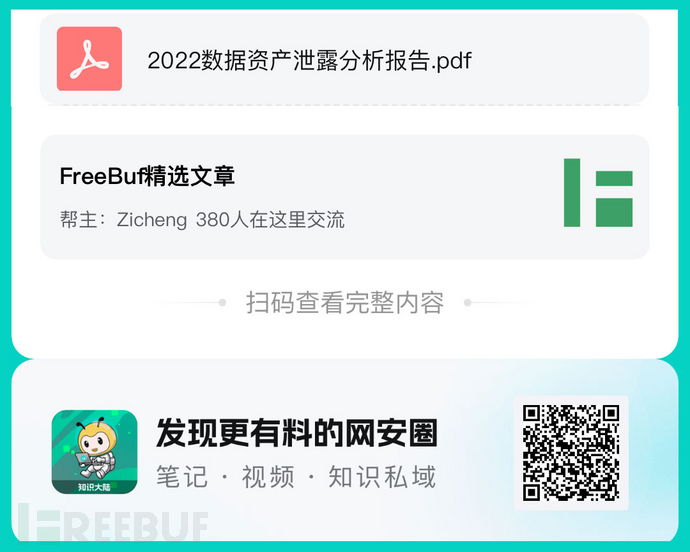
Task: Tap the 扫码查看完整内容 label
Action: [x=345, y=302]
